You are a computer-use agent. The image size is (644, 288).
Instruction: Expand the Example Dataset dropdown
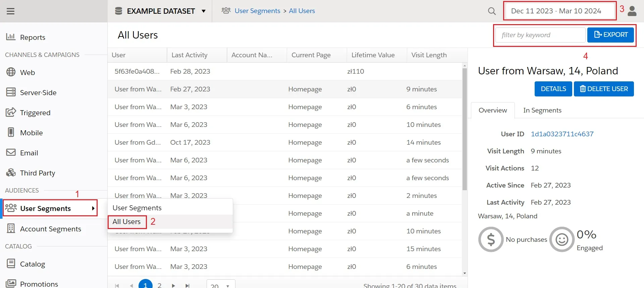coord(203,11)
